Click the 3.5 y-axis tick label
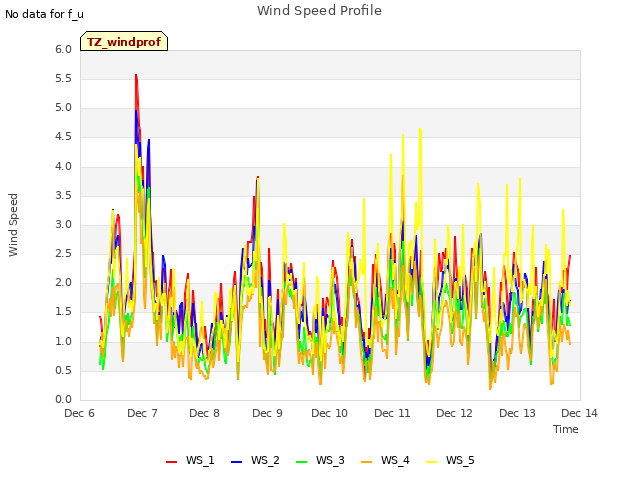Image resolution: width=640 pixels, height=480 pixels. 63,196
